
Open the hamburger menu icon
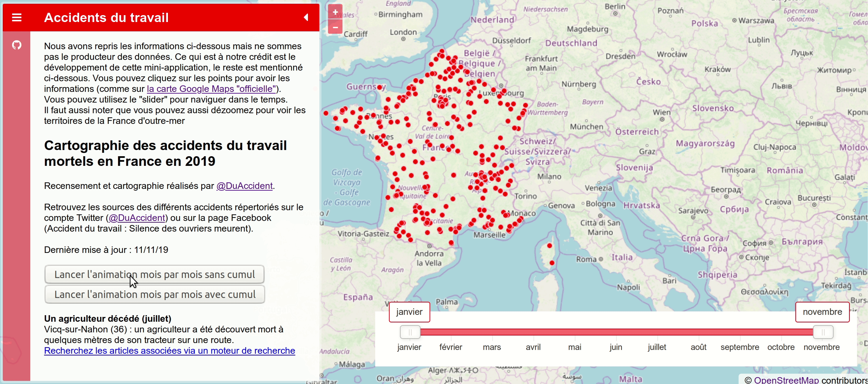[x=17, y=18]
